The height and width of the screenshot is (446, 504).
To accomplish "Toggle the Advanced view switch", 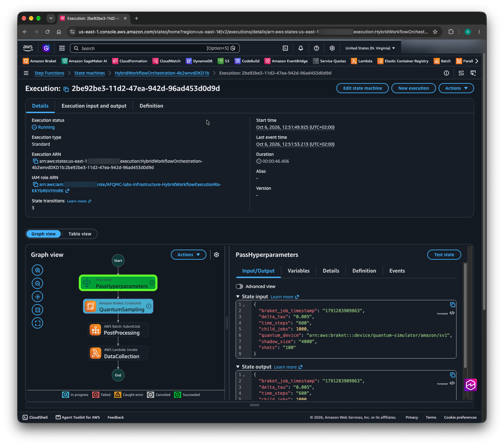I will point(239,286).
